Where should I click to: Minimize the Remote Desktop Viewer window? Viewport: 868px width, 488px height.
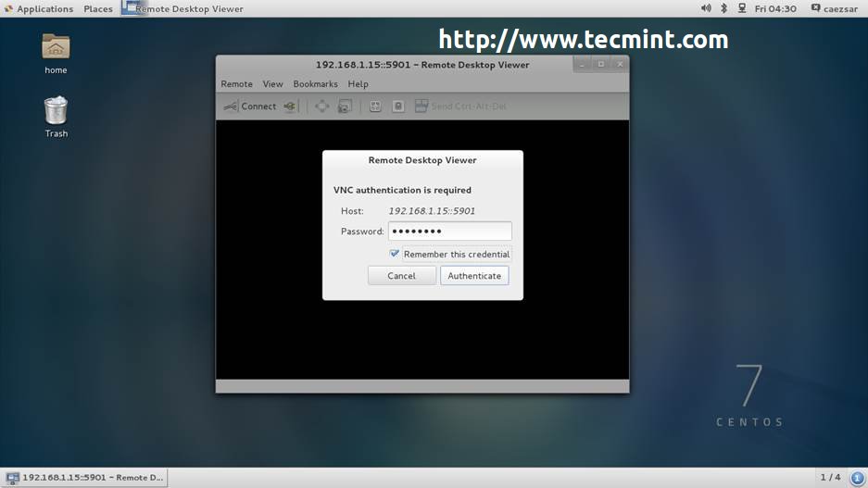[x=582, y=64]
